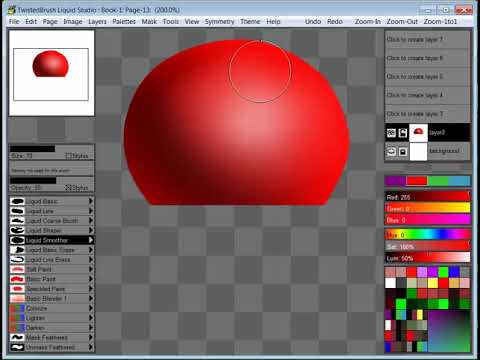480x360 pixels.
Task: Select the Liquid Basic brush icon
Action: (17, 201)
